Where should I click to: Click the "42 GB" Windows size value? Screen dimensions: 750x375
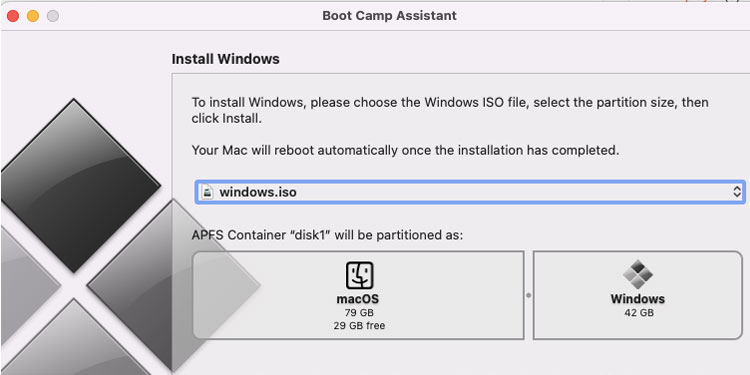click(639, 313)
